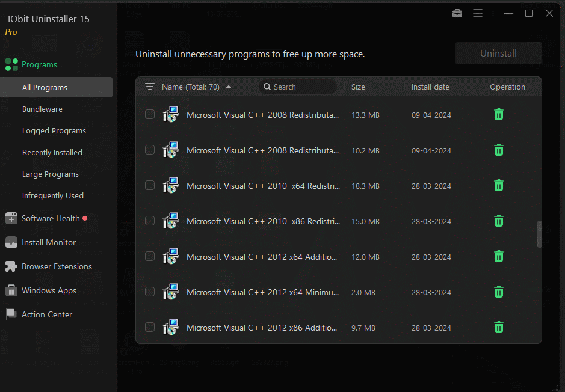Screen dimensions: 565x392
Task: Click installer icon of 13.3 MB Visual C++ 2008
Action: pos(171,114)
